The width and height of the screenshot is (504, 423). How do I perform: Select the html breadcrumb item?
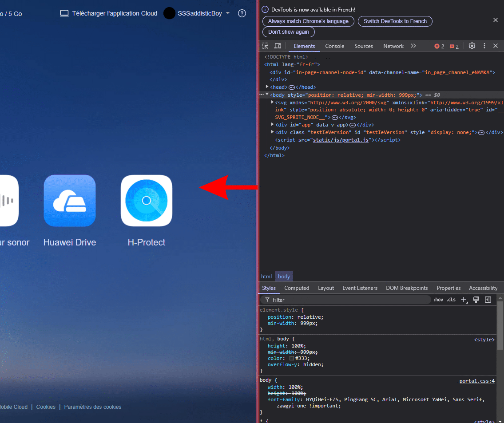266,277
